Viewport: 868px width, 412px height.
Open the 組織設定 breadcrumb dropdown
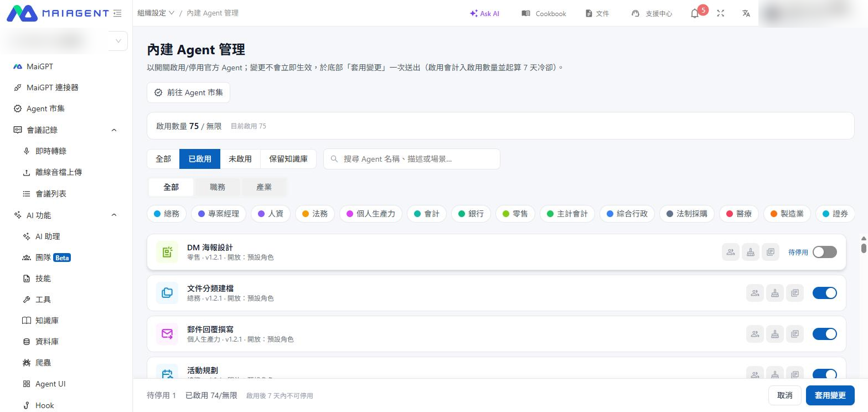[156, 13]
